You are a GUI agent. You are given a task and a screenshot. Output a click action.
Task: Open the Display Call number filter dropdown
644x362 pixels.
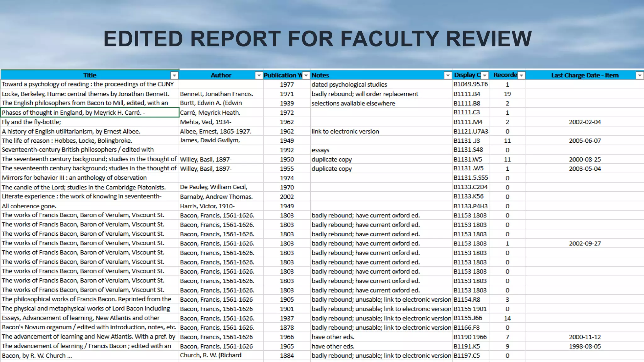[485, 75]
